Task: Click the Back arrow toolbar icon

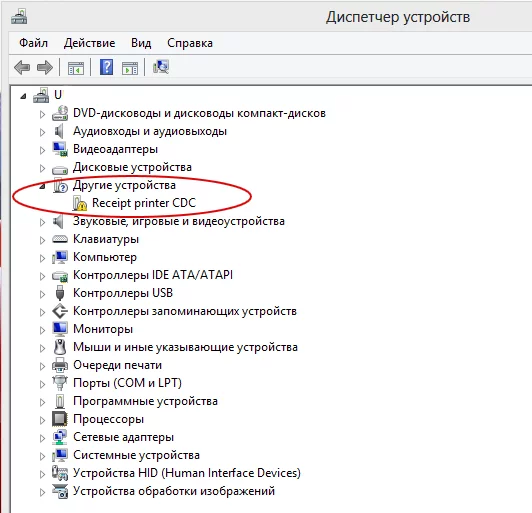Action: [x=22, y=67]
